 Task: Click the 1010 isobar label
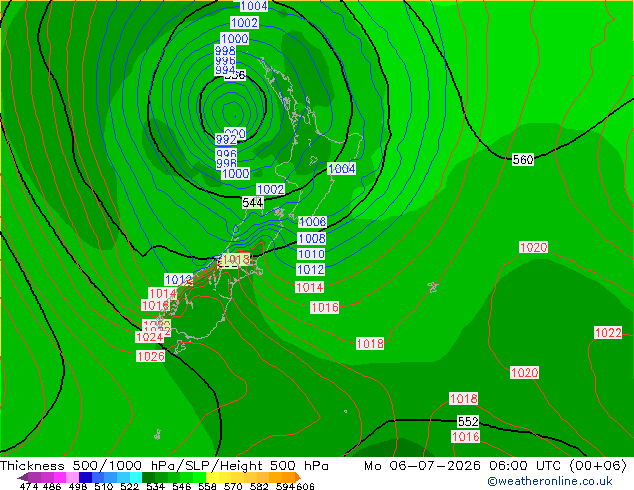pos(311,254)
